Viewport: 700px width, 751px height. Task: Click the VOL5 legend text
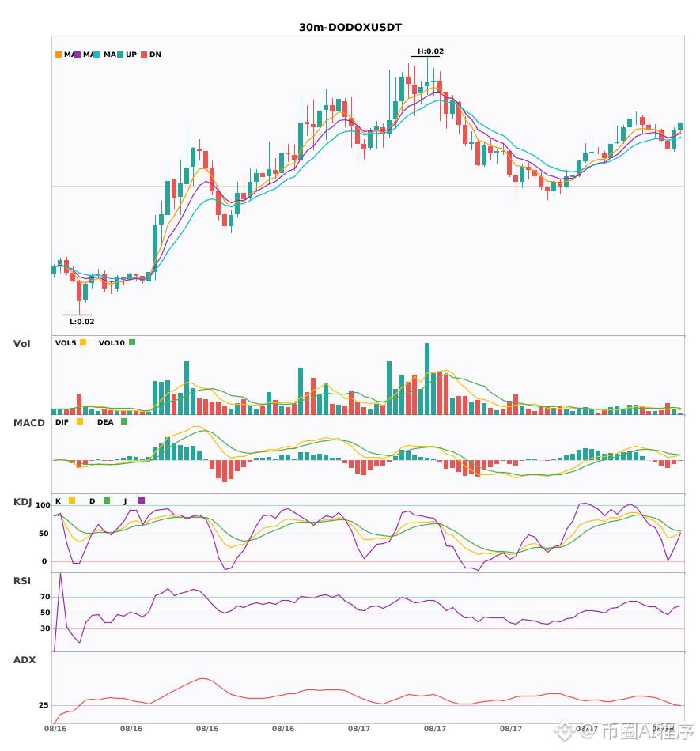tap(66, 343)
